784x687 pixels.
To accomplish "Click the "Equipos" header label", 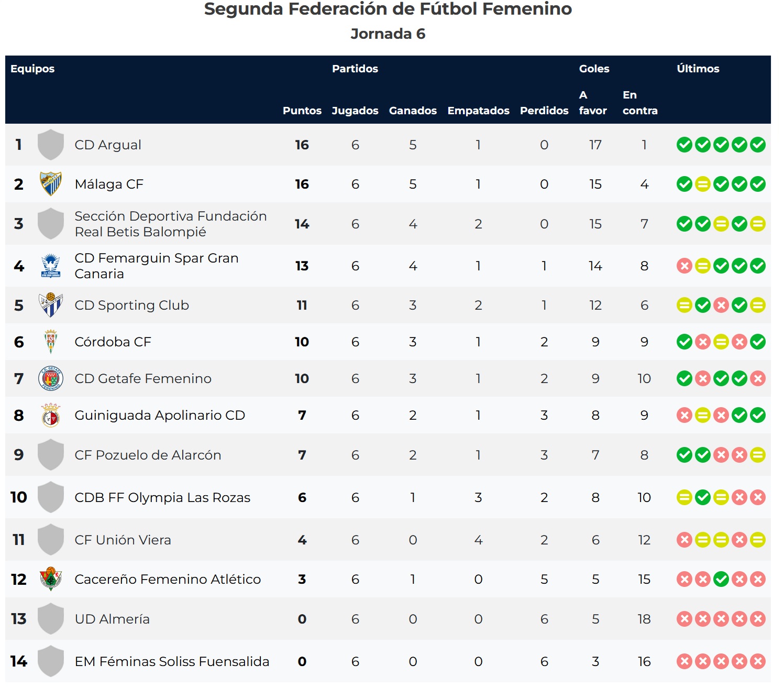I will coord(32,69).
